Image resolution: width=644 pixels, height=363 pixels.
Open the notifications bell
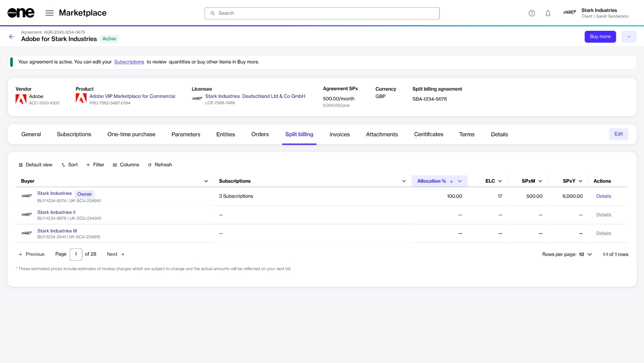[548, 13]
